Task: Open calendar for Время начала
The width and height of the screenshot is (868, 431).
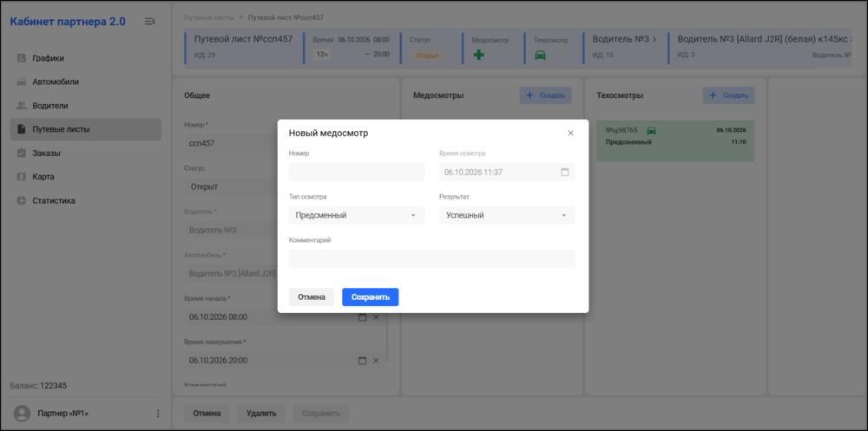Action: [x=363, y=317]
